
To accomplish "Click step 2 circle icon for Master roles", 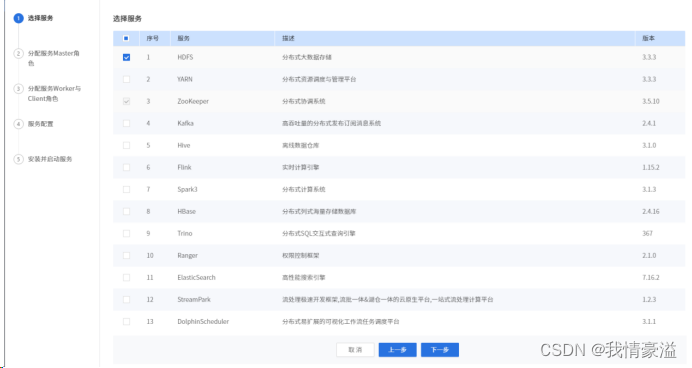I will tap(19, 53).
